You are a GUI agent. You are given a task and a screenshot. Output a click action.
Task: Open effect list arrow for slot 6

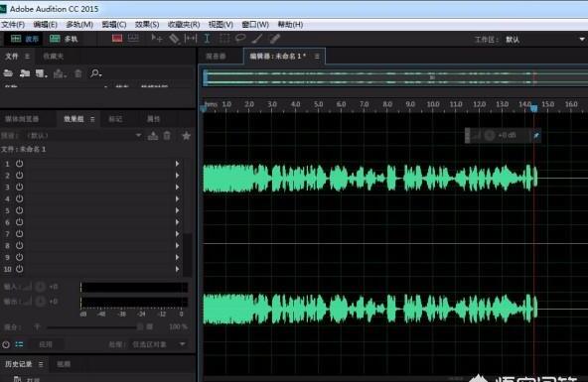click(178, 222)
